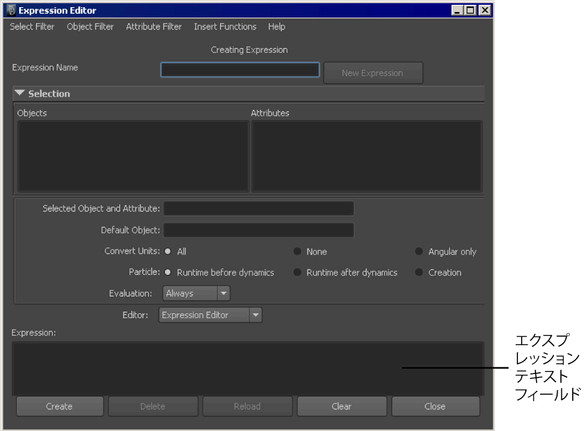Open the Editor dropdown showing Expression Editor
Screen dimensions: 584x431
pyautogui.click(x=210, y=315)
